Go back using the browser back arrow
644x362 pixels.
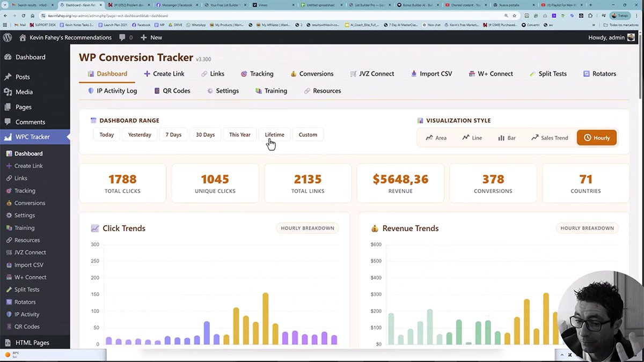6,16
